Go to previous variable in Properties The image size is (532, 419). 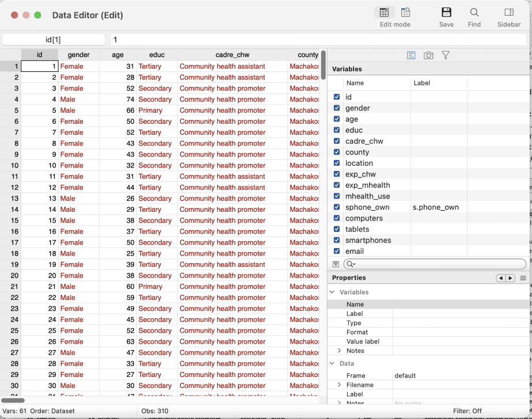(x=501, y=278)
